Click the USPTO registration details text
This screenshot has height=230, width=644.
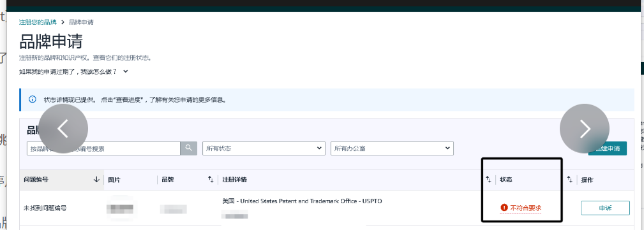click(302, 201)
